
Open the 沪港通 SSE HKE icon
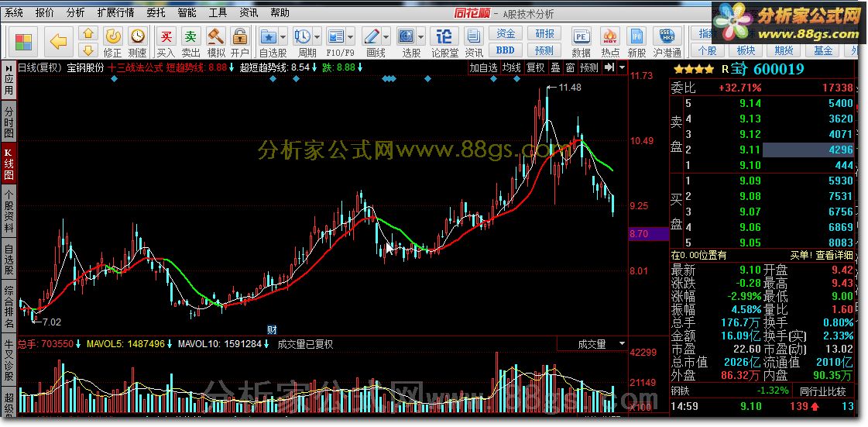667,42
